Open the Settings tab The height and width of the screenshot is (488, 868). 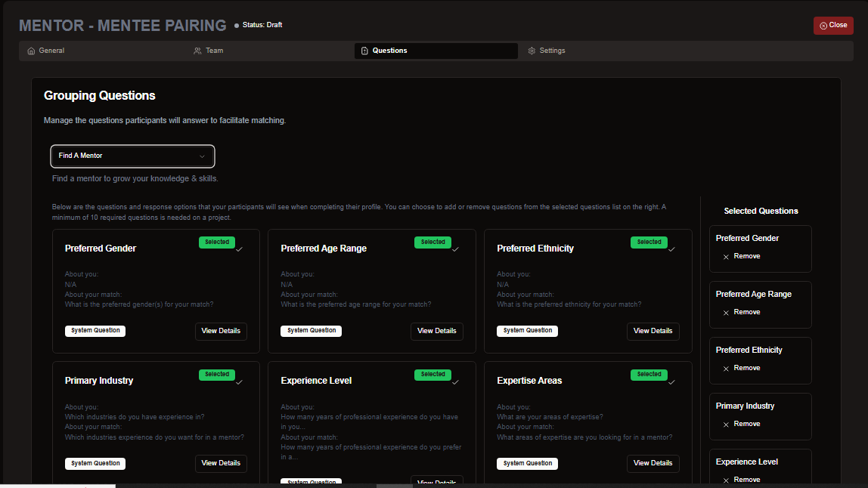552,51
